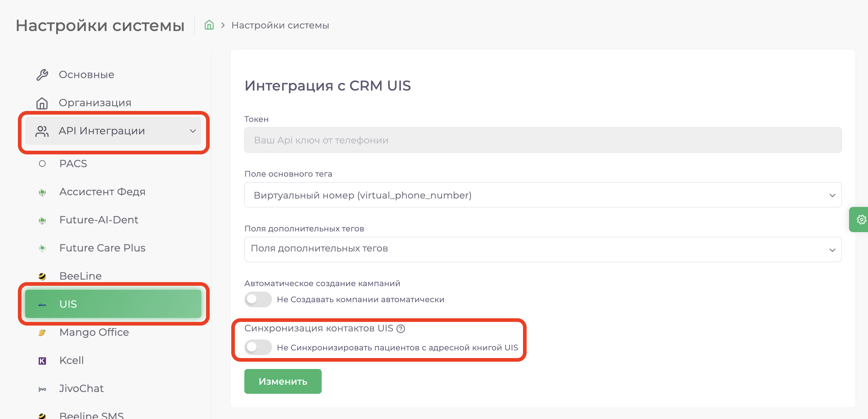Click help icon next to Синхронизация контактов UIS
This screenshot has width=868, height=419.
[x=401, y=328]
